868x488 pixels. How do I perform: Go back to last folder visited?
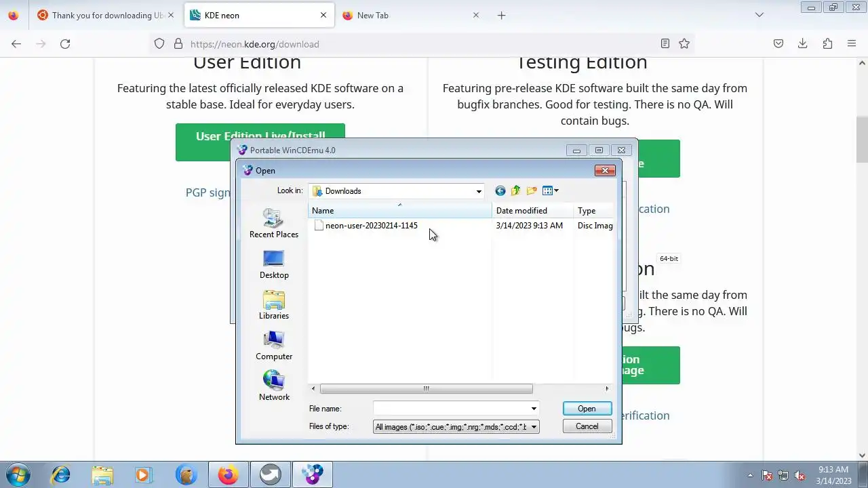500,191
